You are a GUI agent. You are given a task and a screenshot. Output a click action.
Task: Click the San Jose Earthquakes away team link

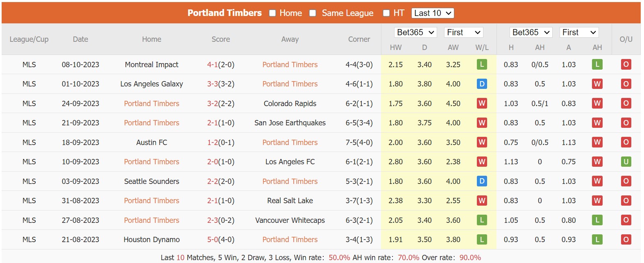pos(290,122)
